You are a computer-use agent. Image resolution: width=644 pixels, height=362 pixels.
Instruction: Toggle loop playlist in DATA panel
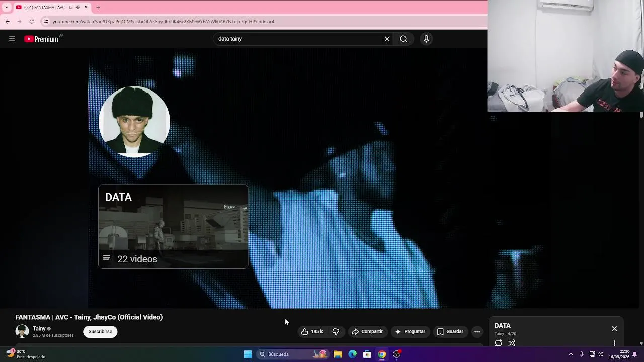coord(499,343)
